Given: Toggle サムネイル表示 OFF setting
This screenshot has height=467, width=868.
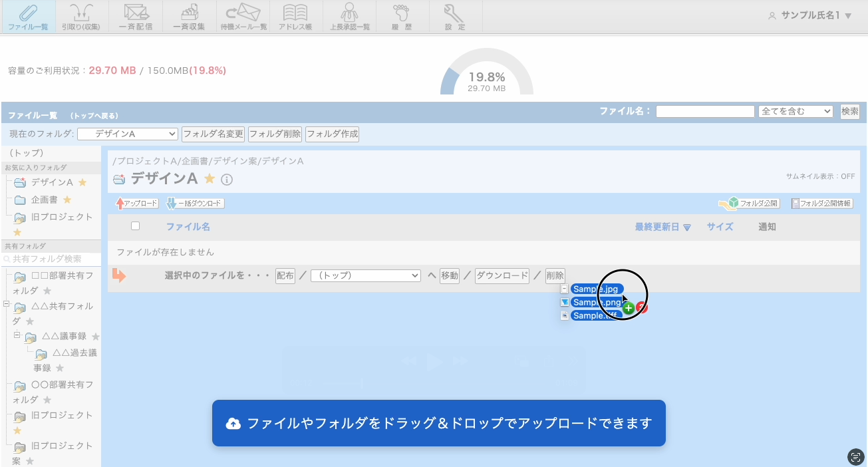Looking at the screenshot, I should pyautogui.click(x=819, y=176).
